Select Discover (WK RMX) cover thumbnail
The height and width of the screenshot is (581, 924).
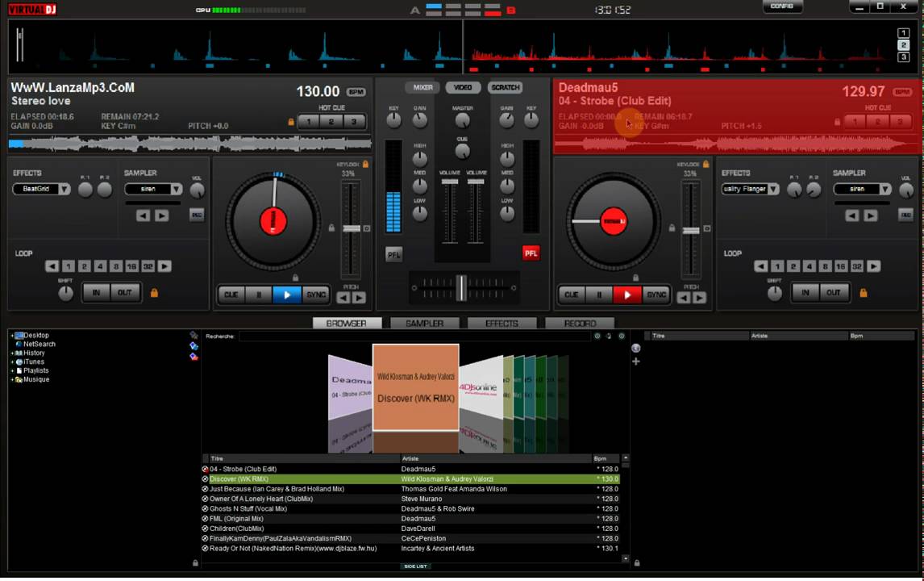pyautogui.click(x=415, y=387)
